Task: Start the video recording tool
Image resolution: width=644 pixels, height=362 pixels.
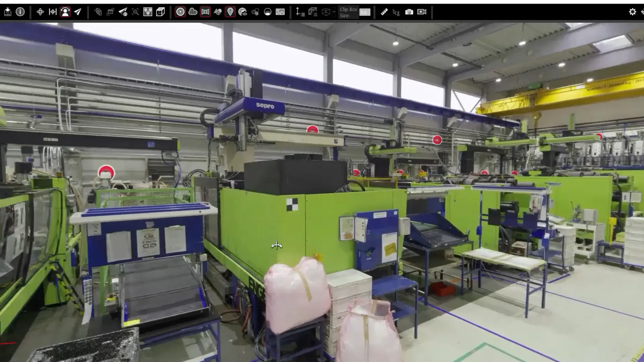Action: pyautogui.click(x=422, y=12)
